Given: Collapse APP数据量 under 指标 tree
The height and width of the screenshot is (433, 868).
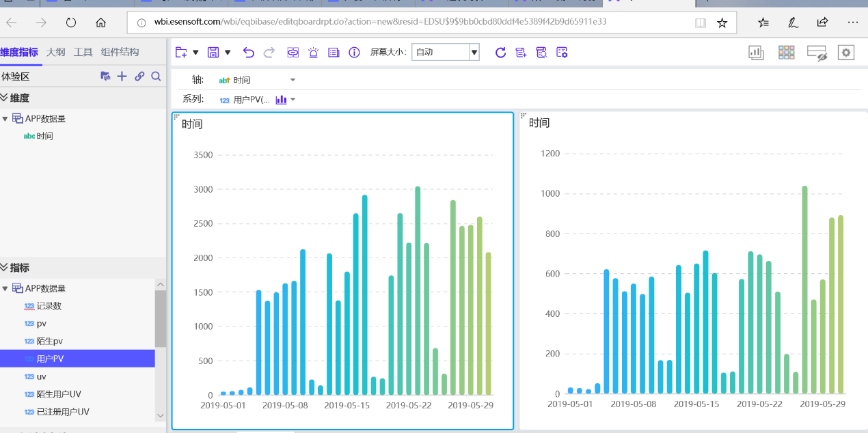Looking at the screenshot, I should pyautogui.click(x=5, y=289).
